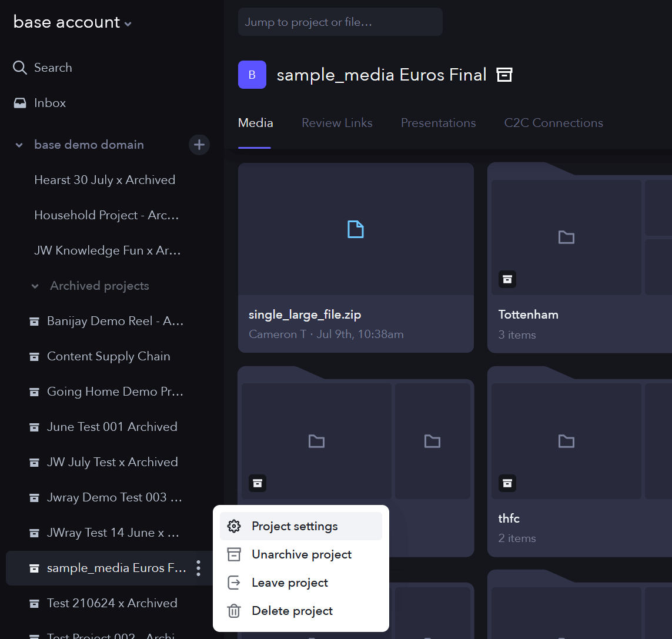The height and width of the screenshot is (639, 672).
Task: Click archive badge on Tottenham folder
Action: click(507, 279)
